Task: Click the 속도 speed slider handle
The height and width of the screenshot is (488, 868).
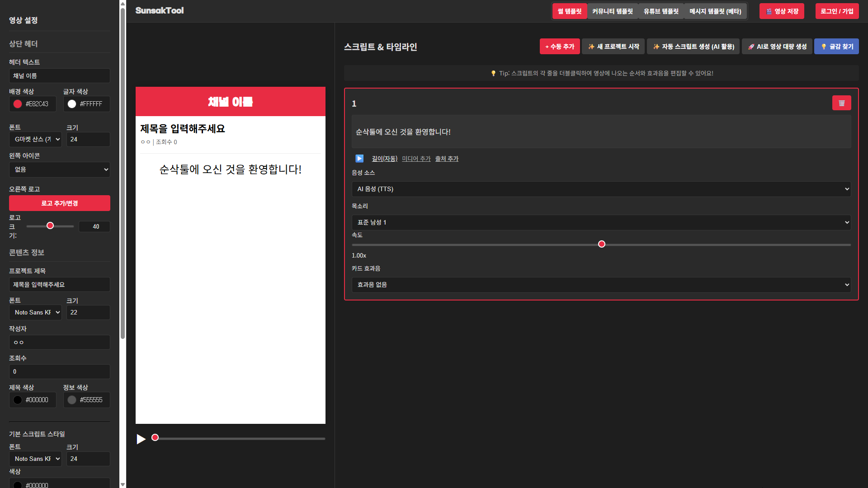Action: tap(602, 244)
